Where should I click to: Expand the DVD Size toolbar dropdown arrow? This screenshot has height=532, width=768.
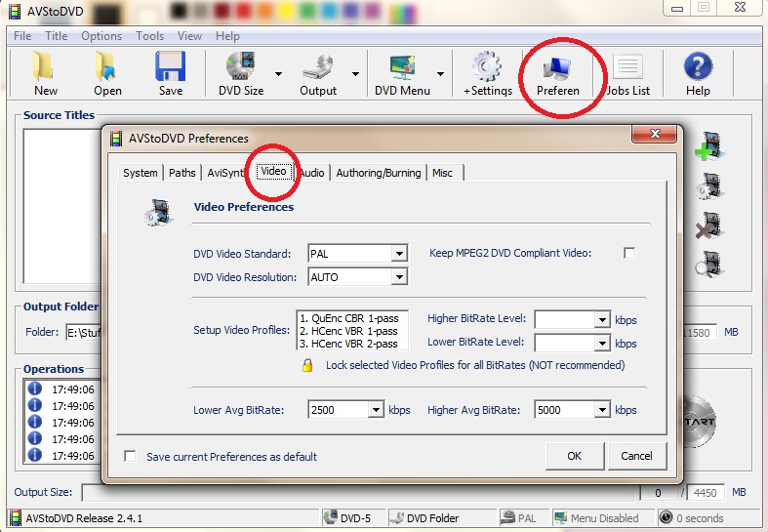click(x=278, y=74)
